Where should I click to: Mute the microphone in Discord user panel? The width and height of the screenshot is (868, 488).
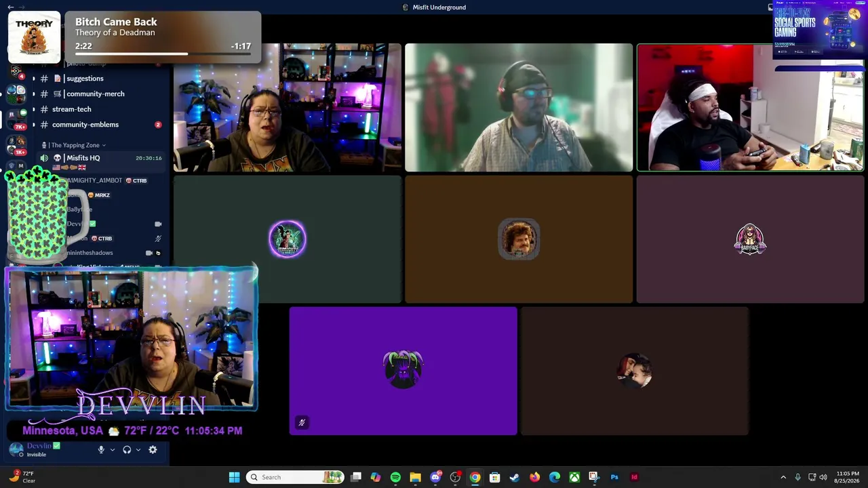click(x=101, y=449)
